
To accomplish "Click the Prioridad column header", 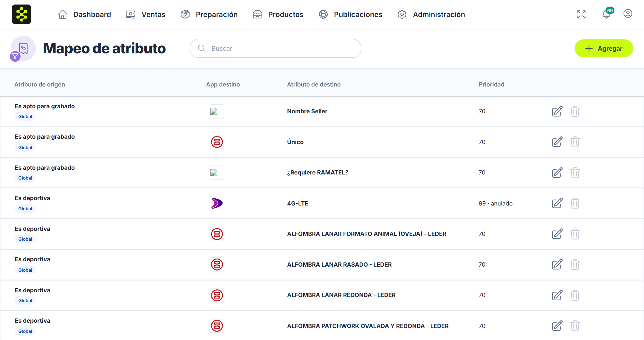I will tap(492, 84).
